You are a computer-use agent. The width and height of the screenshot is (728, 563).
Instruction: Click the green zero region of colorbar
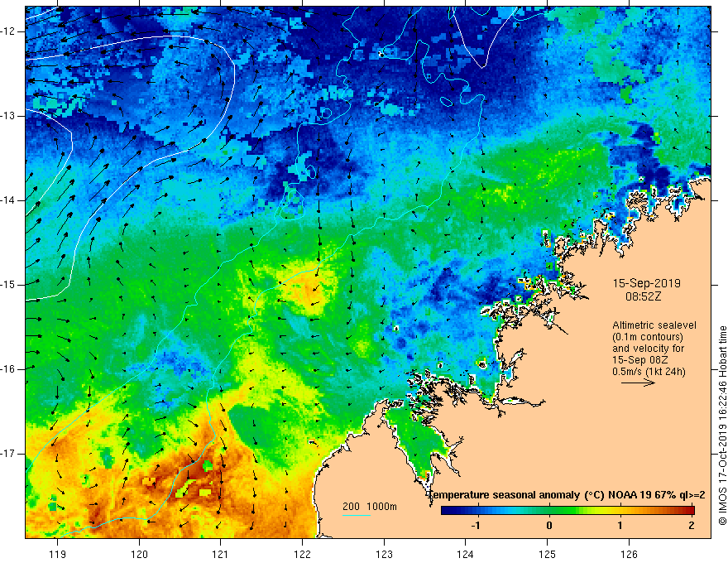pyautogui.click(x=549, y=511)
